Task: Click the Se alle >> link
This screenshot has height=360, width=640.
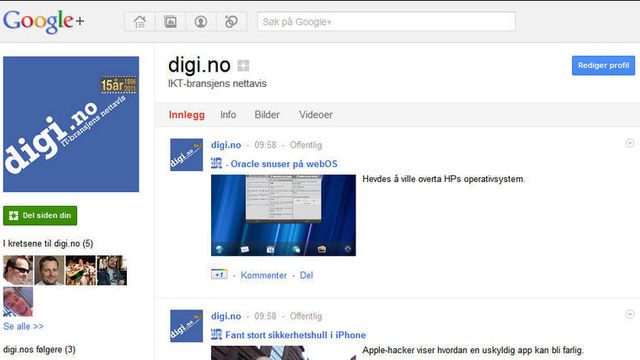Action: click(x=23, y=326)
